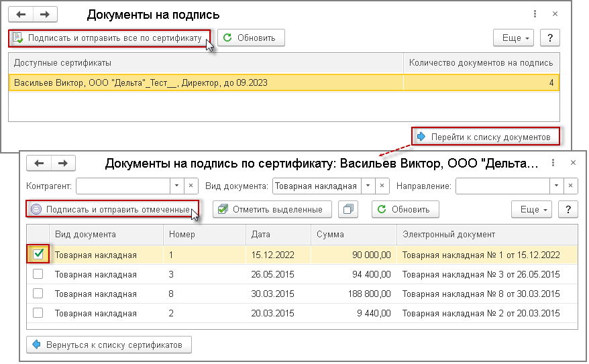Go back in the Документы на подпись window

tap(21, 15)
